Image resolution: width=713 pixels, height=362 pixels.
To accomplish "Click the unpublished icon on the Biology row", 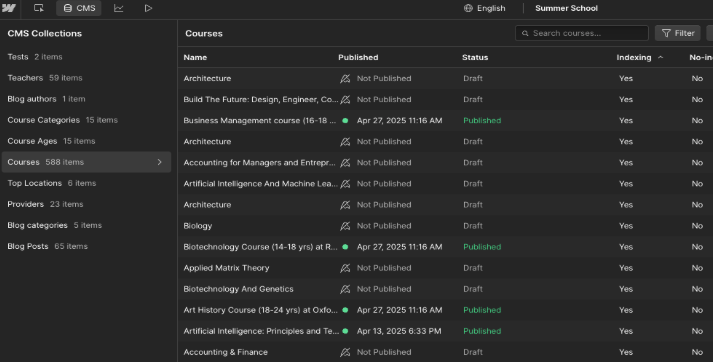I will pyautogui.click(x=345, y=226).
